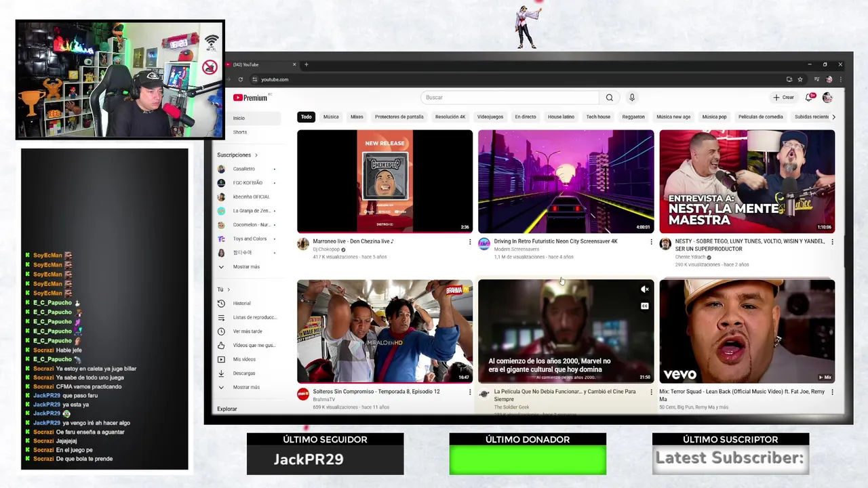868x488 pixels.
Task: Click the Buscar search field
Action: (x=510, y=98)
